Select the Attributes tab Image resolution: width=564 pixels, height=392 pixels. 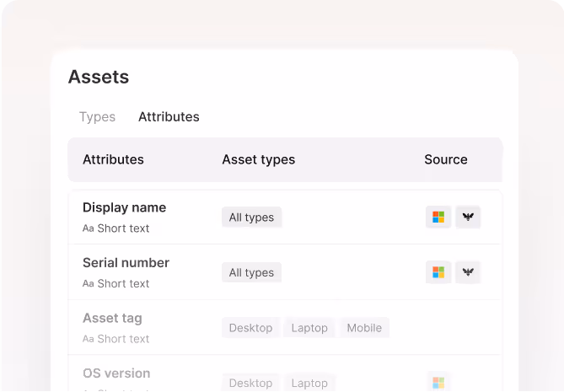point(169,117)
